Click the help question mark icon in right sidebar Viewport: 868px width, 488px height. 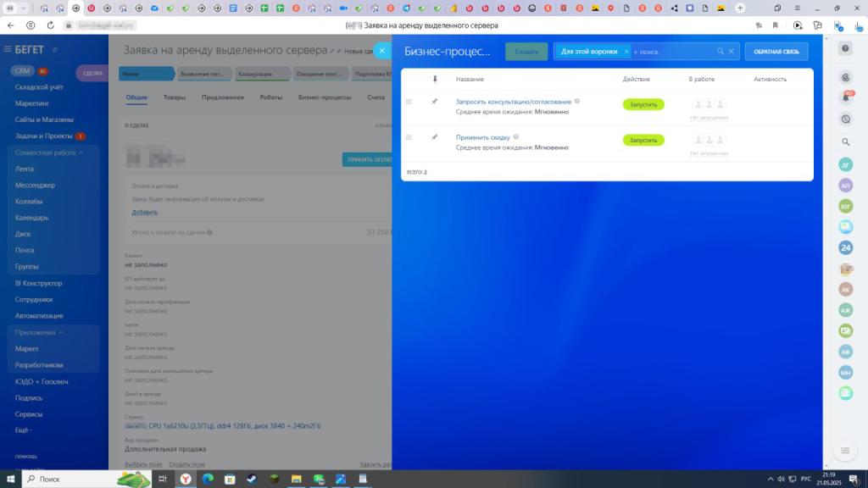pos(845,48)
